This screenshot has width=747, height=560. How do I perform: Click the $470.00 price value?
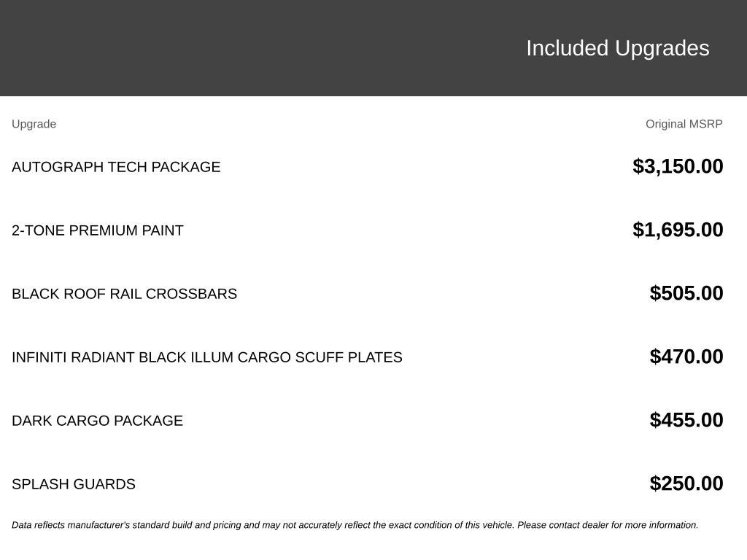pyautogui.click(x=686, y=356)
